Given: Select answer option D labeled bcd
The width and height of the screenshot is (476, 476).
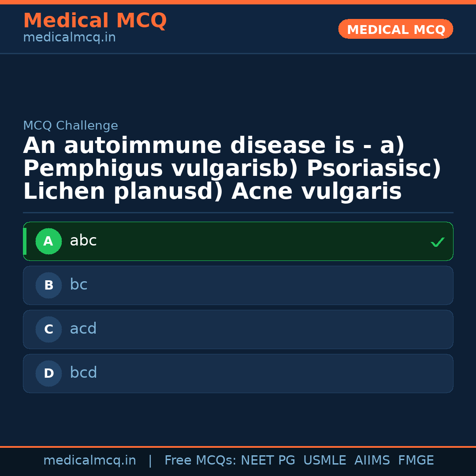Looking at the screenshot, I should pos(238,373).
